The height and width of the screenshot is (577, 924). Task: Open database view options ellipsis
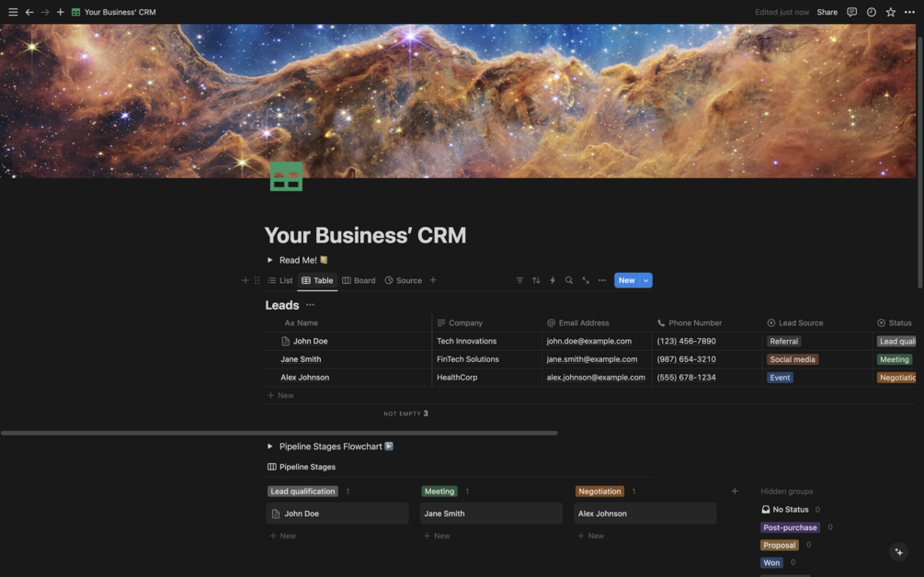coord(601,280)
